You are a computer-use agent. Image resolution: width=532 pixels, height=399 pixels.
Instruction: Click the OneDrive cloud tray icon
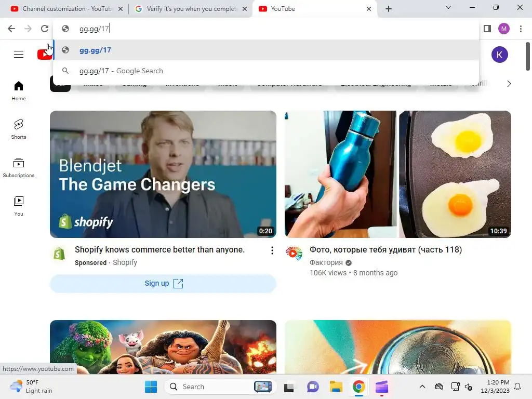(x=439, y=387)
